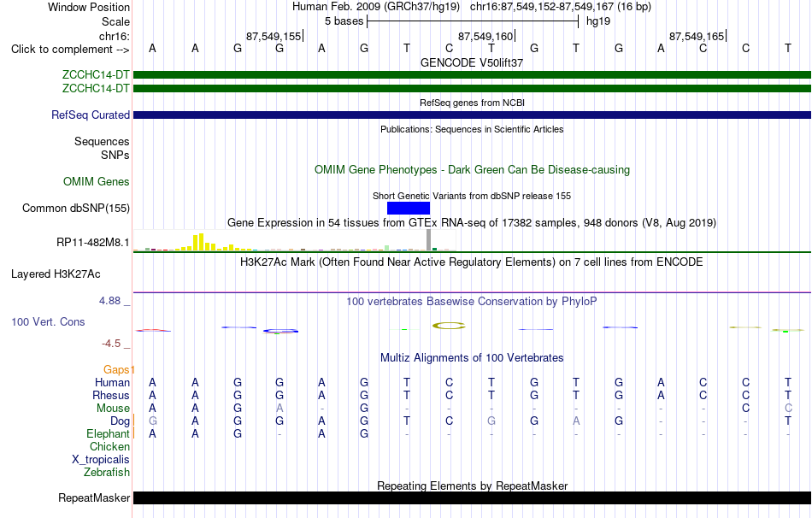Click '100 vertebrates Basewise Conservation by PhyloP'

(472, 302)
